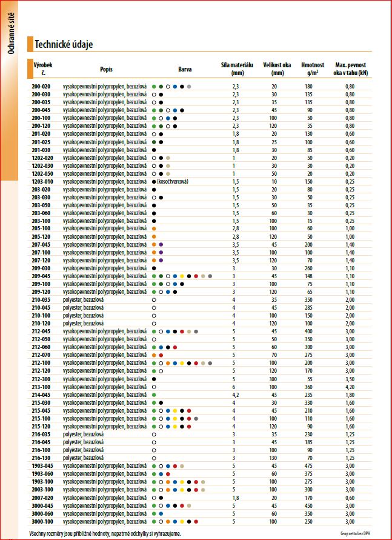
Task: Click mesh size 300 in row 212-300
Action: pos(273,379)
